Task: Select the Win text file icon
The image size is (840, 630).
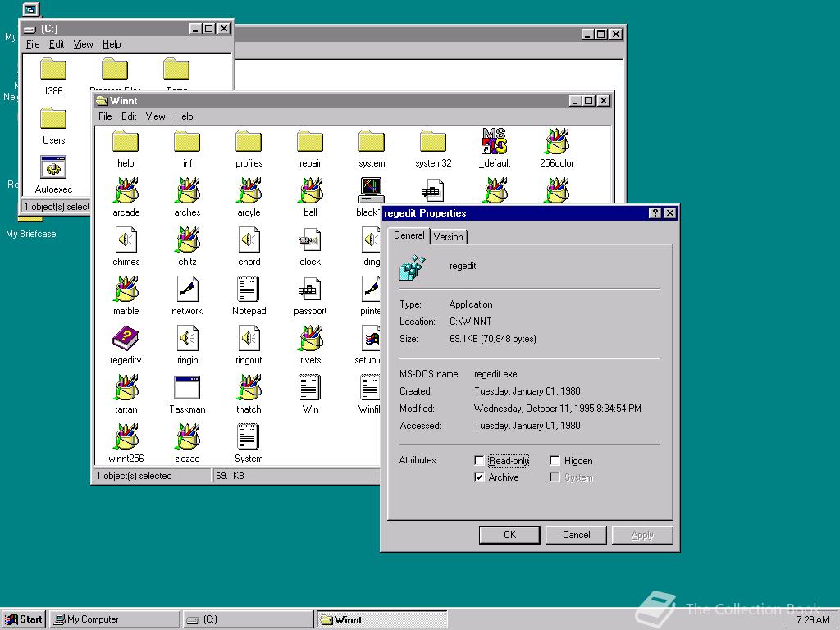Action: click(310, 387)
